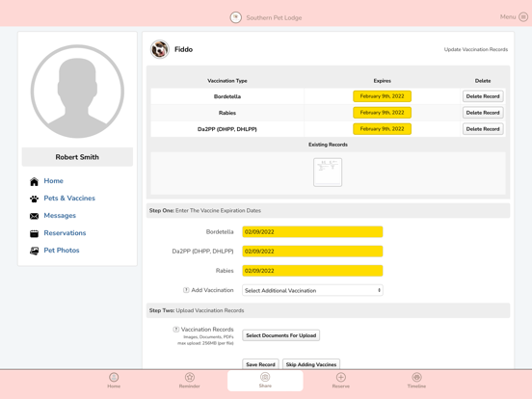Click the envelope icon for Messages
532x399 pixels.
click(35, 216)
